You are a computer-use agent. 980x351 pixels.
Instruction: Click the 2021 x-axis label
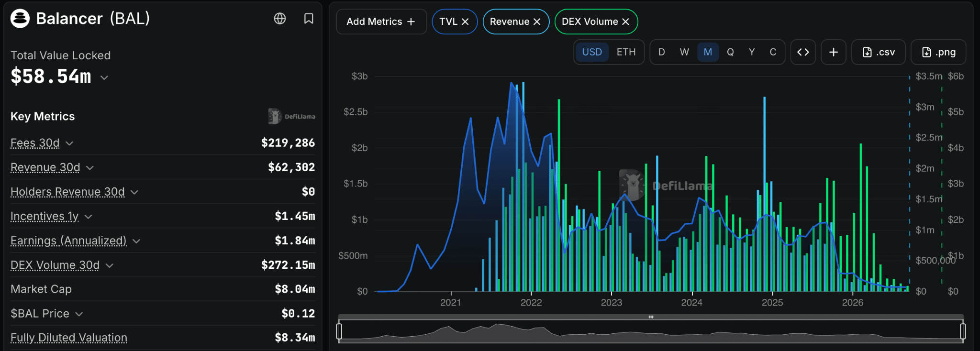tap(451, 303)
